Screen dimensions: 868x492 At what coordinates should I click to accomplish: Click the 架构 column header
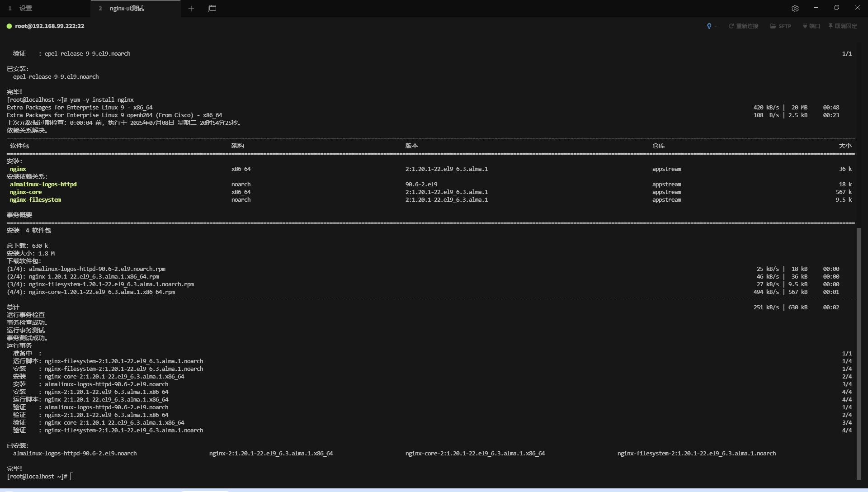tap(238, 146)
